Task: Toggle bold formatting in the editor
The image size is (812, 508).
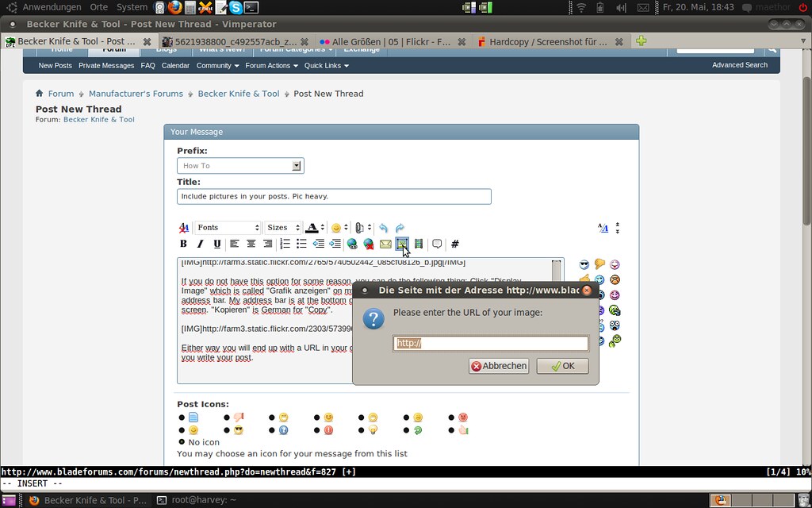Action: [x=183, y=244]
